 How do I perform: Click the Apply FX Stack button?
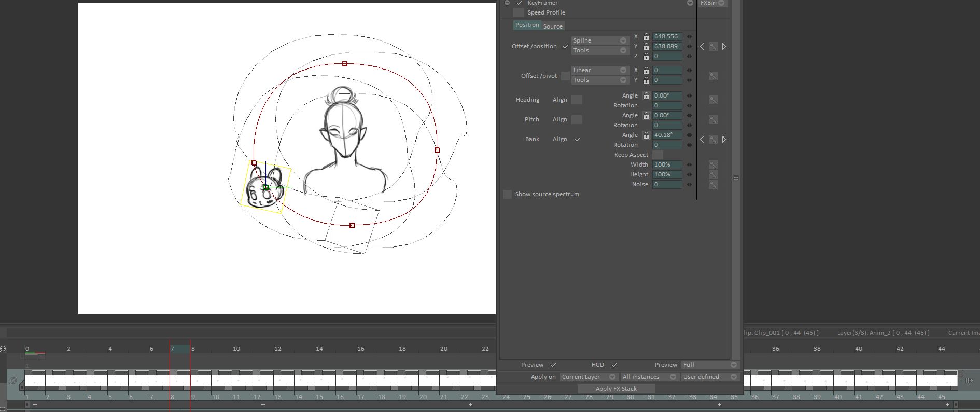point(616,389)
